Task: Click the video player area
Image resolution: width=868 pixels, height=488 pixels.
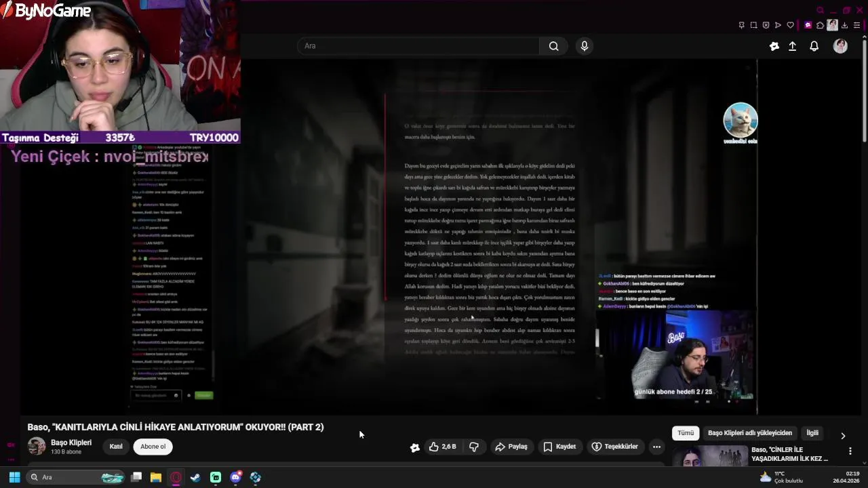Action: 442,237
